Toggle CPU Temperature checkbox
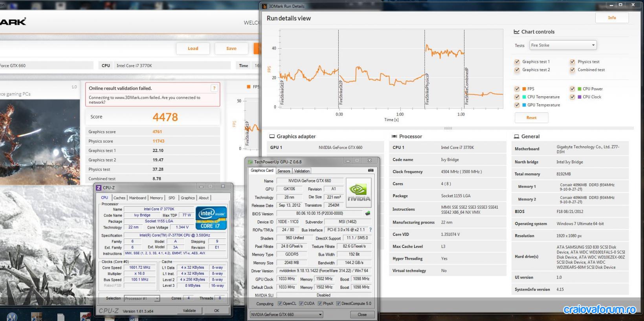This screenshot has width=644, height=321. 517,97
